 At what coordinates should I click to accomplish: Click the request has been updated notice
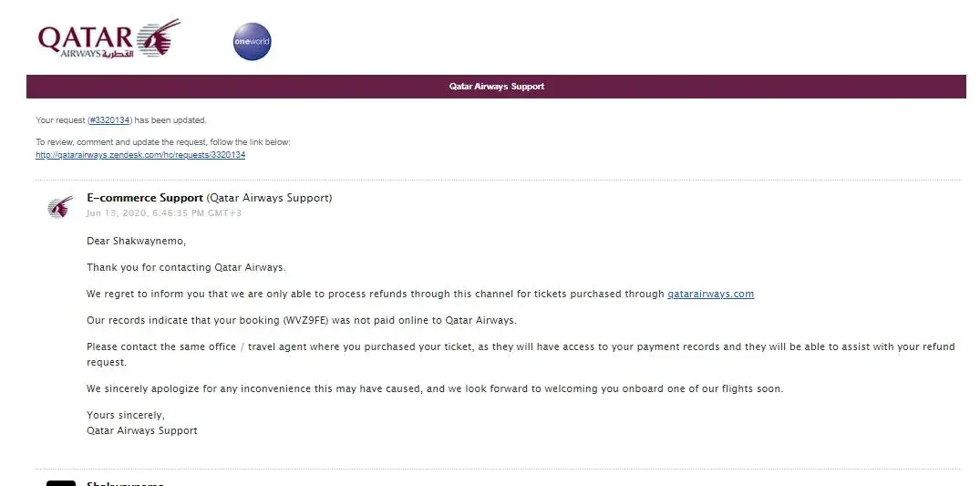point(121,120)
